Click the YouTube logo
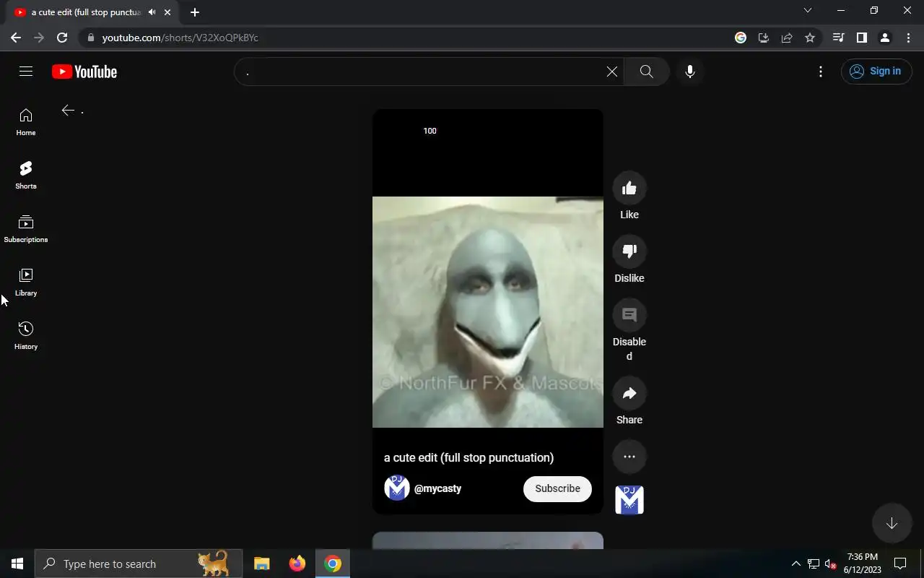 point(84,72)
